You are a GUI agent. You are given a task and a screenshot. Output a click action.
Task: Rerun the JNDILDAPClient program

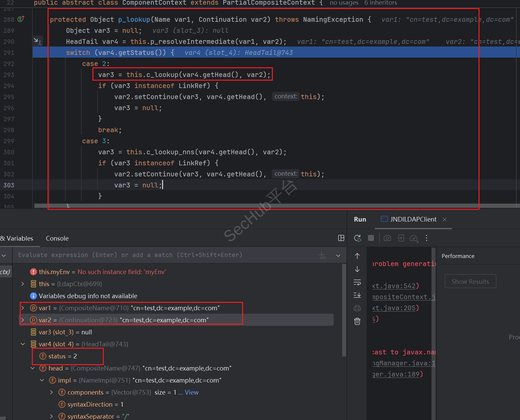[357, 238]
